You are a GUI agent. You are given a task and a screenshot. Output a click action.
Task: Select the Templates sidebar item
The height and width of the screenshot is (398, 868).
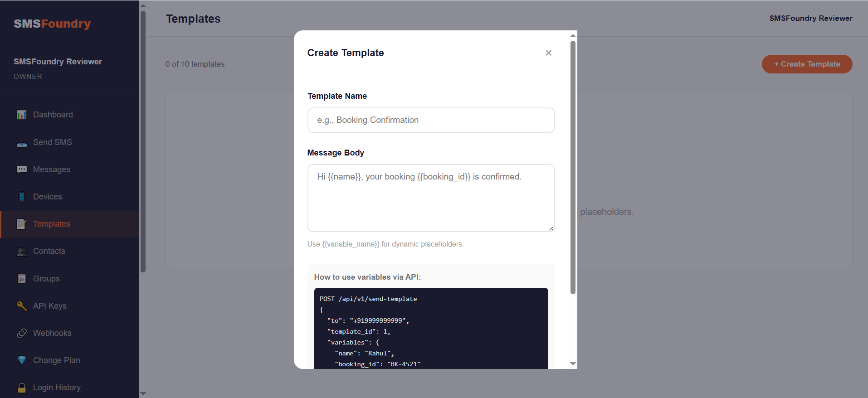point(69,224)
